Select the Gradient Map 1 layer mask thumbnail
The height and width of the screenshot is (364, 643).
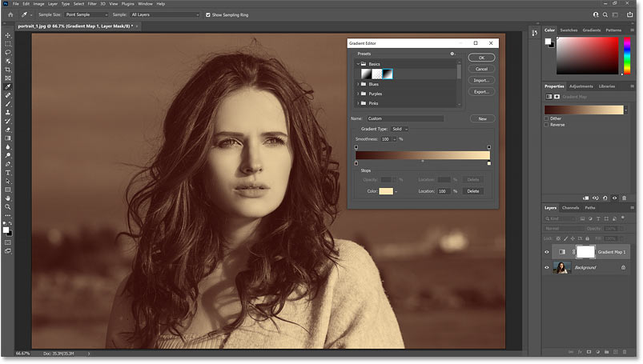(585, 252)
